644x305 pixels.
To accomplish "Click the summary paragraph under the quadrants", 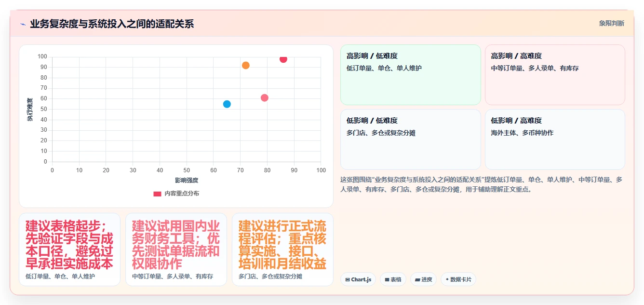I will coord(482,184).
